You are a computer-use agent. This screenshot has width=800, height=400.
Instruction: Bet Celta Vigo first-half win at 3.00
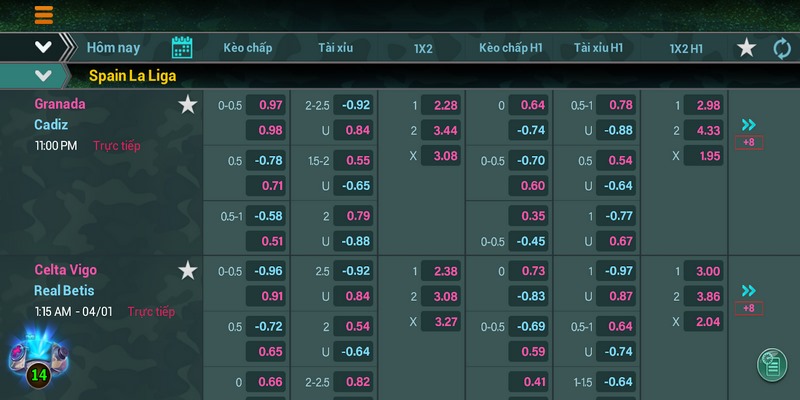704,271
